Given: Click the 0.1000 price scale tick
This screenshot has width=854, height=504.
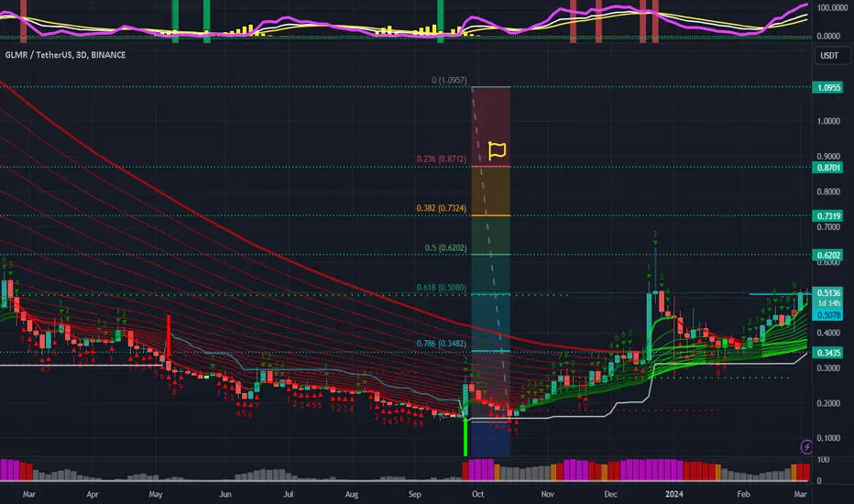Looking at the screenshot, I should pos(827,438).
